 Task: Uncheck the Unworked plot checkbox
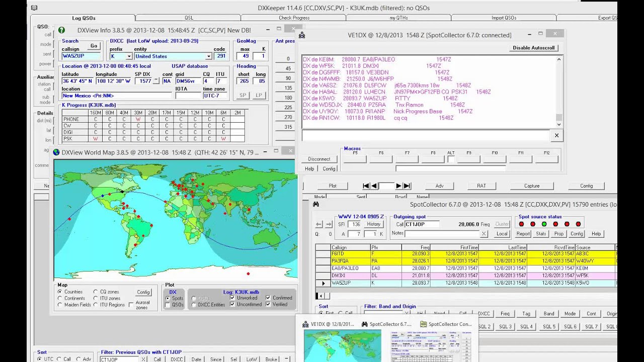(x=233, y=298)
